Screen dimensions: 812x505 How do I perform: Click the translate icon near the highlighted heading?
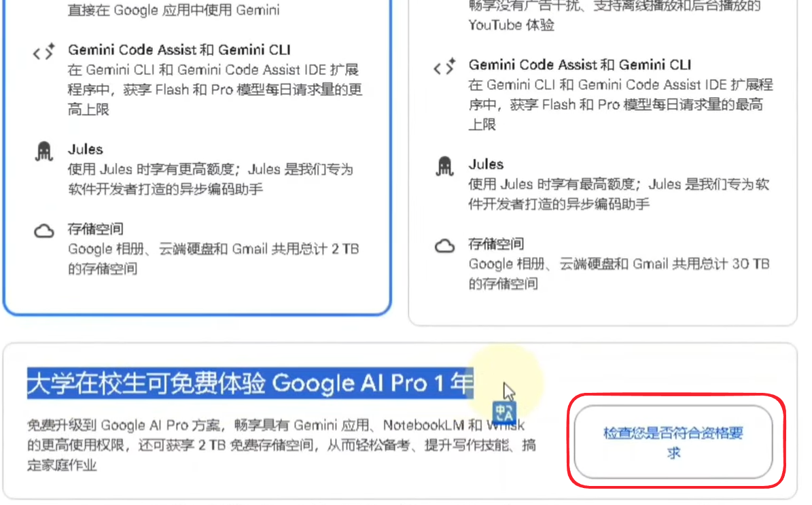click(x=504, y=413)
